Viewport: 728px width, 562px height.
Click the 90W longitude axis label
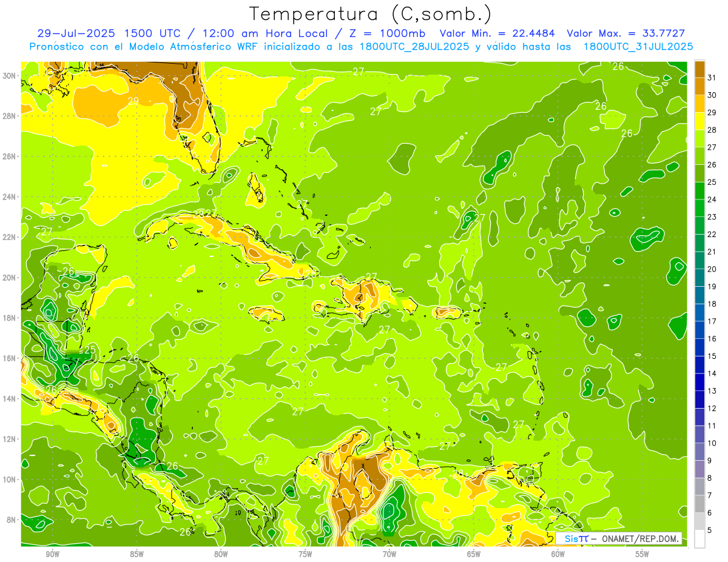tap(53, 554)
